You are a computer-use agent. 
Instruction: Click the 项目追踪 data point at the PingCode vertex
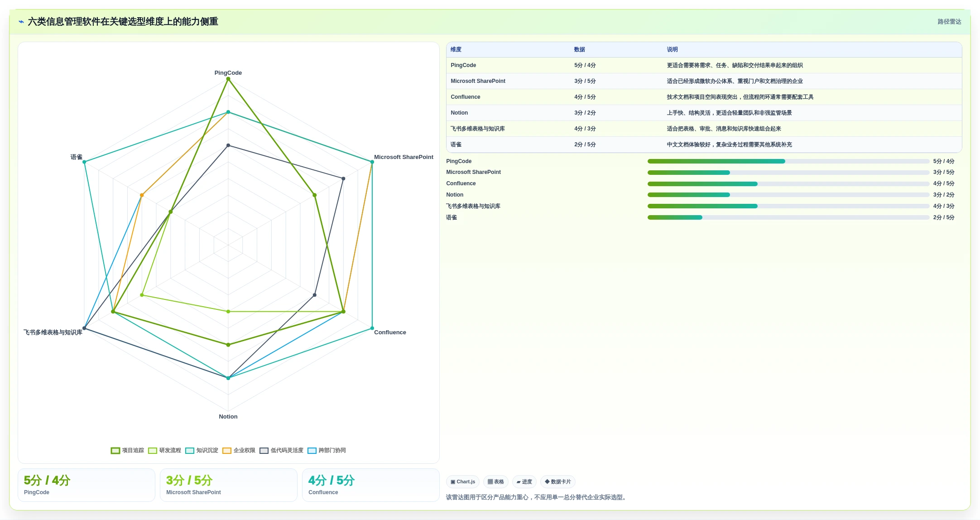pos(228,79)
